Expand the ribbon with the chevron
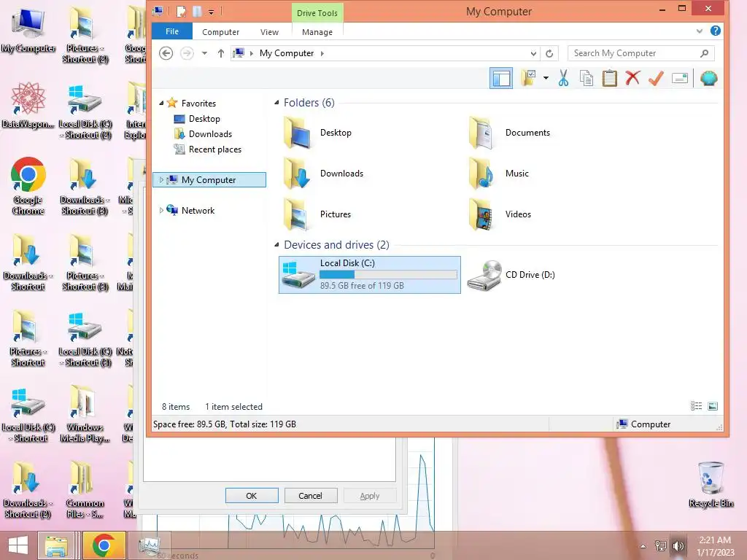 tap(700, 31)
